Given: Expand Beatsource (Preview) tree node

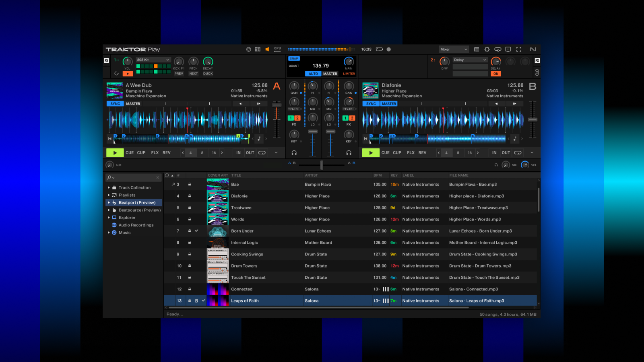Looking at the screenshot, I should [109, 210].
